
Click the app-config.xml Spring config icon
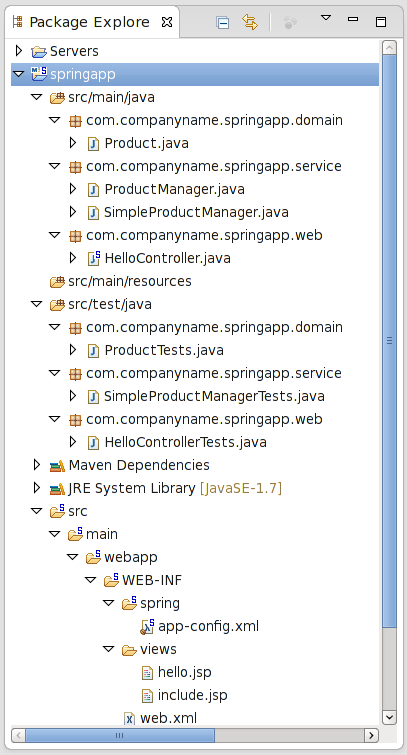(x=147, y=626)
